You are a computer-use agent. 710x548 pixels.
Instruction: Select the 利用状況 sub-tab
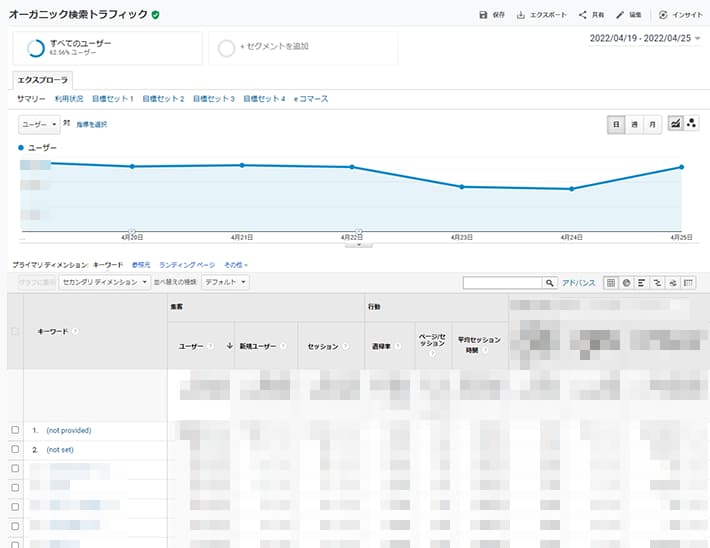(69, 99)
